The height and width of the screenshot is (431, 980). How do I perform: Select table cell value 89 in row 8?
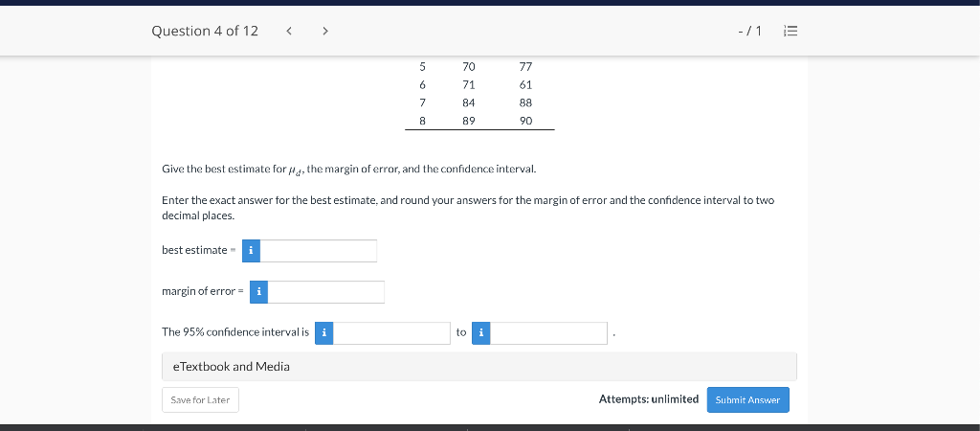[x=469, y=121]
